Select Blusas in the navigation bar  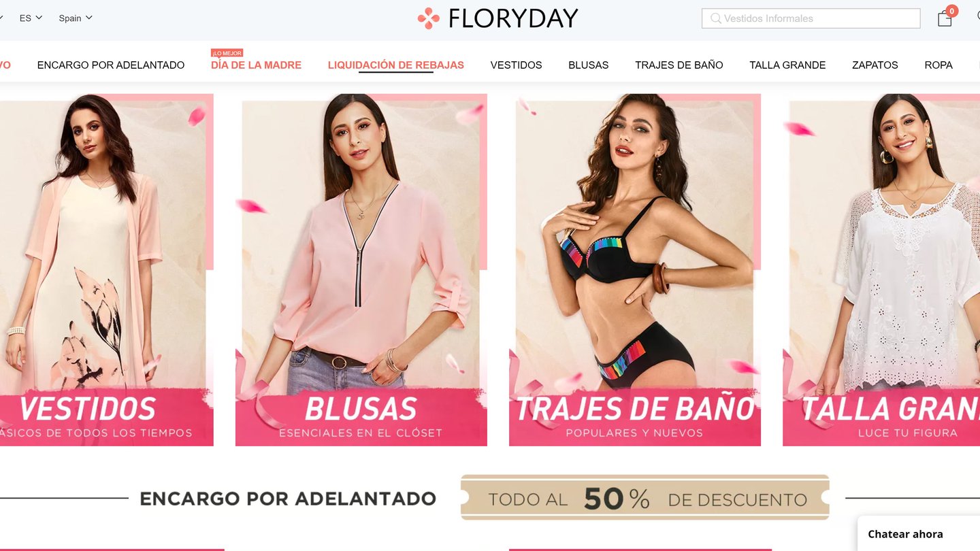coord(589,65)
